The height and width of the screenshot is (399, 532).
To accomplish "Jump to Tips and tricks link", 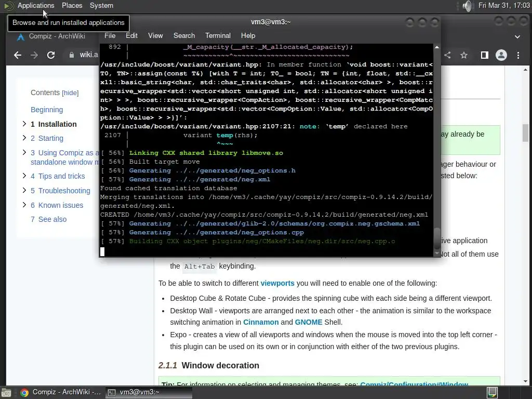I will pyautogui.click(x=58, y=176).
